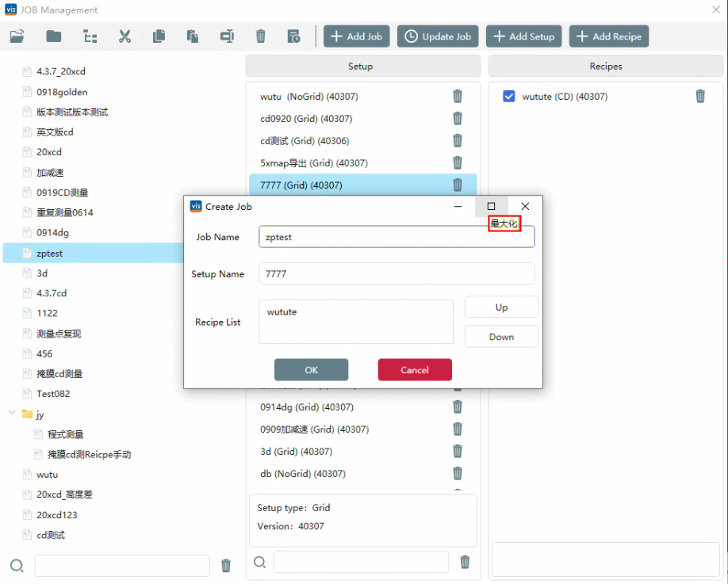This screenshot has height=584, width=728.
Task: Click the Down button for recipe list
Action: pyautogui.click(x=501, y=337)
